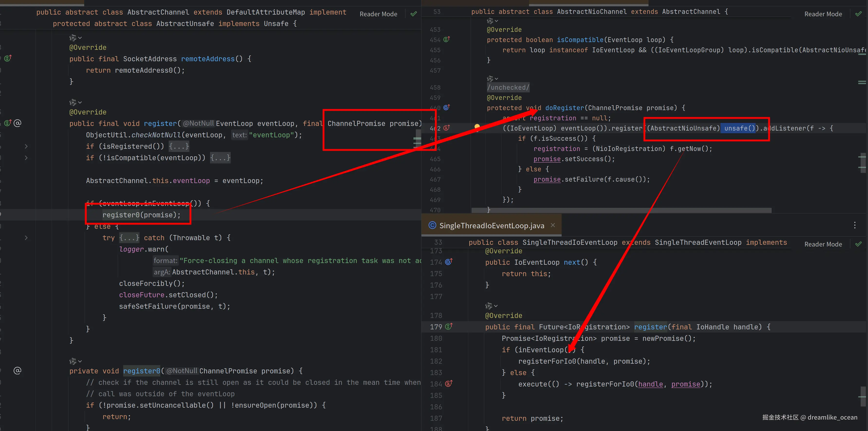The image size is (868, 431).
Task: Close the SingleThreadIoEventLoop.java tab
Action: pos(553,225)
